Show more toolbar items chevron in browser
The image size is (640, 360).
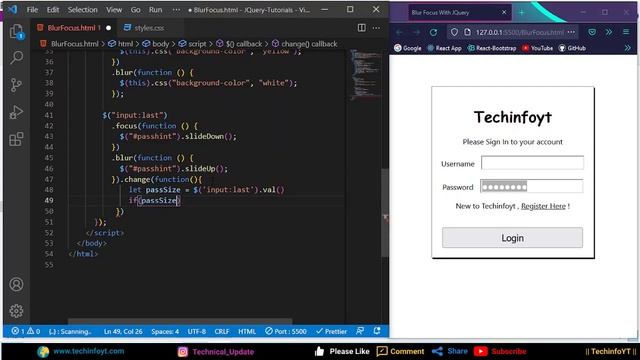click(x=609, y=32)
